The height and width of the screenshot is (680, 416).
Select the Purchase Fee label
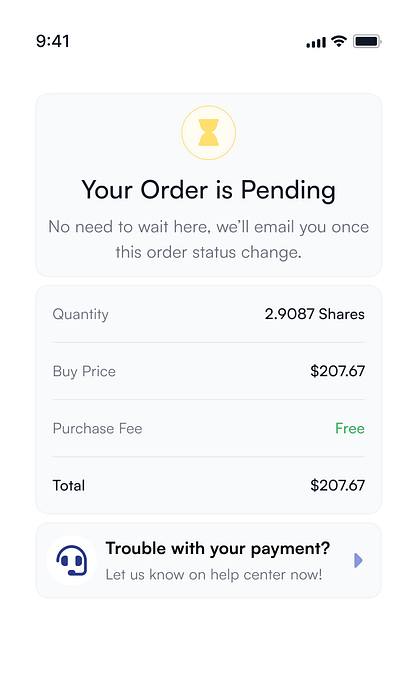point(98,428)
